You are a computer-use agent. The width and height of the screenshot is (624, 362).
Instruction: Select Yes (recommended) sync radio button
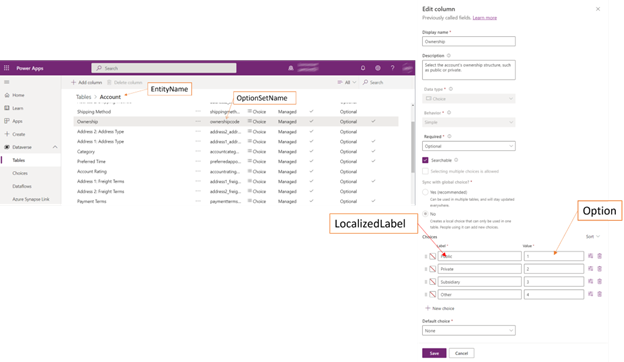[425, 192]
